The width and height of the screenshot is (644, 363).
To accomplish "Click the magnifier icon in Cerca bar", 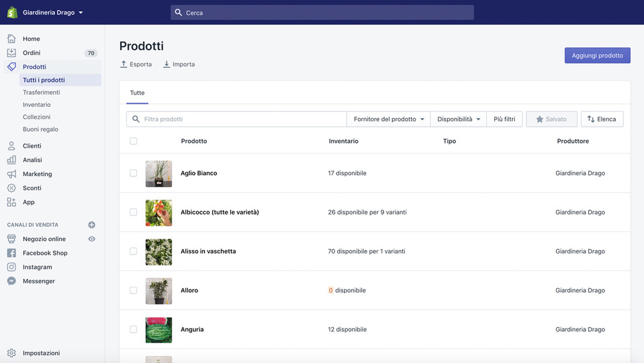I will [x=178, y=13].
